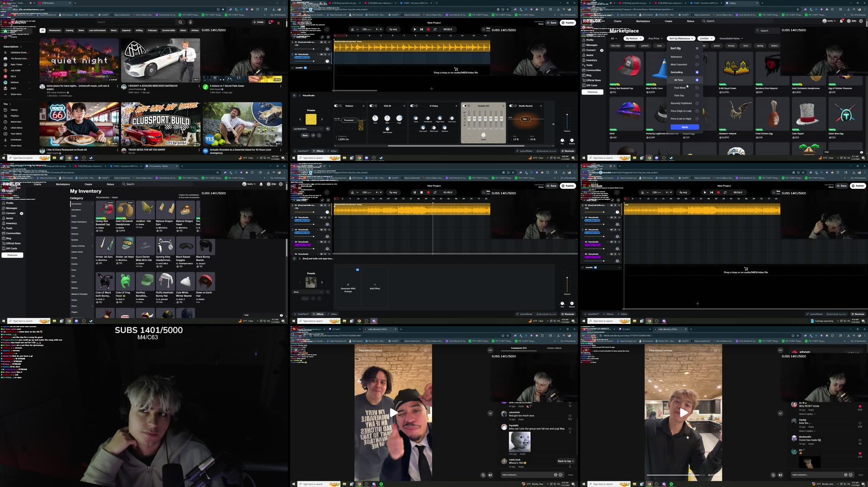
Task: Mute track 01 using its M button
Action: pyautogui.click(x=321, y=42)
